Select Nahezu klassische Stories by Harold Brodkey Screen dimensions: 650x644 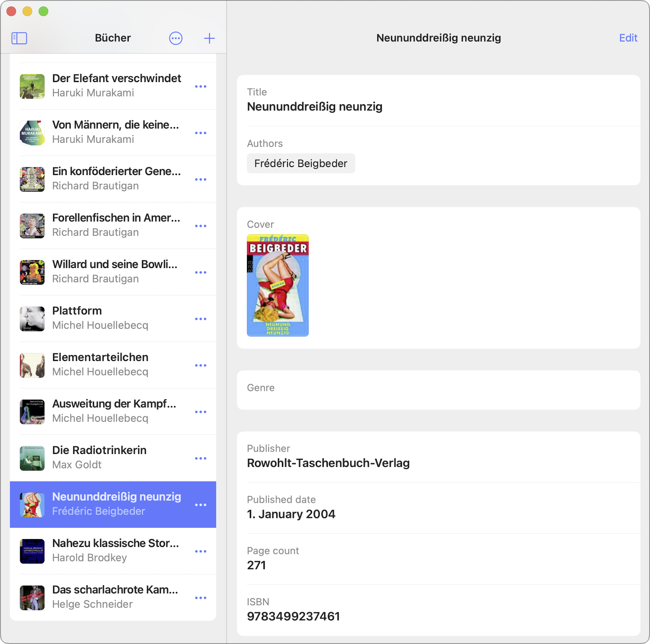point(115,550)
